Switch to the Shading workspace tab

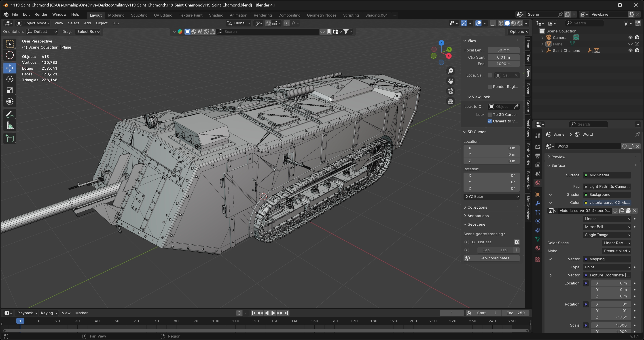coord(216,15)
